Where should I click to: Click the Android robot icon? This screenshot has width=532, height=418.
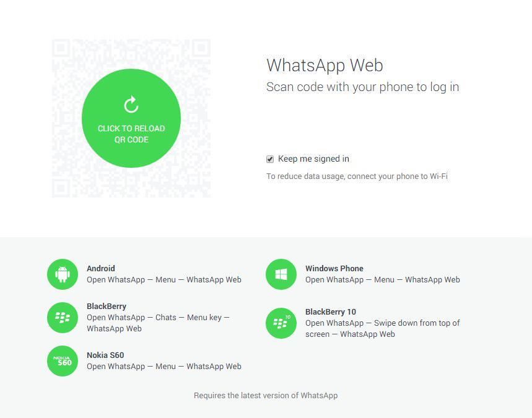pyautogui.click(x=63, y=274)
